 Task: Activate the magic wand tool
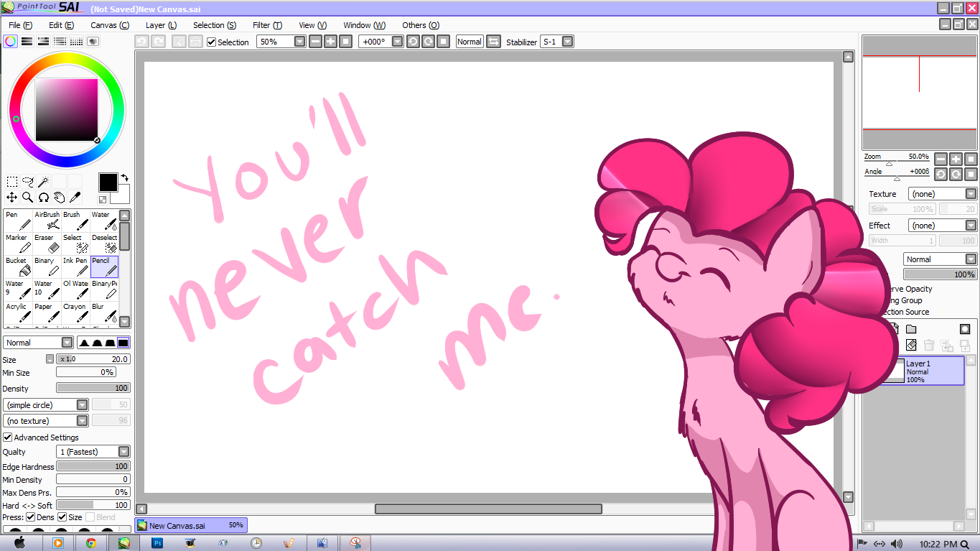44,182
